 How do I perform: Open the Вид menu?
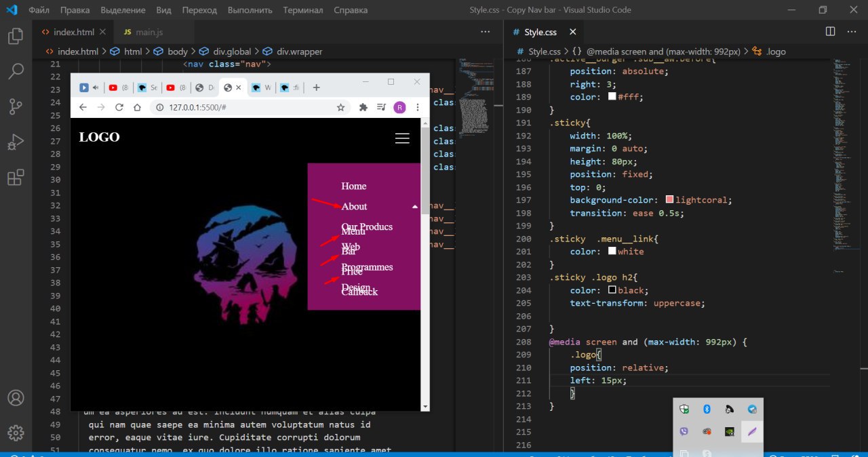tap(163, 10)
